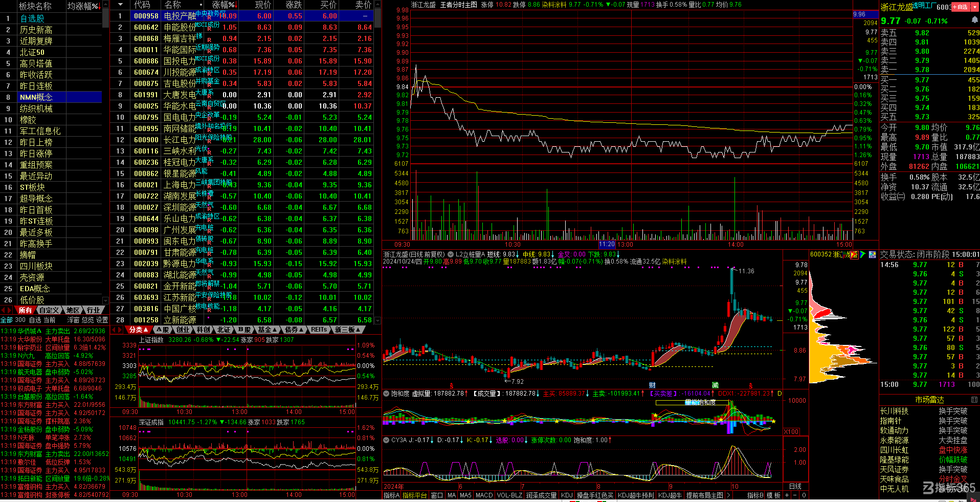The width and height of the screenshot is (980, 502).
Task: Click the alert bell icon
Action: (x=975, y=20)
